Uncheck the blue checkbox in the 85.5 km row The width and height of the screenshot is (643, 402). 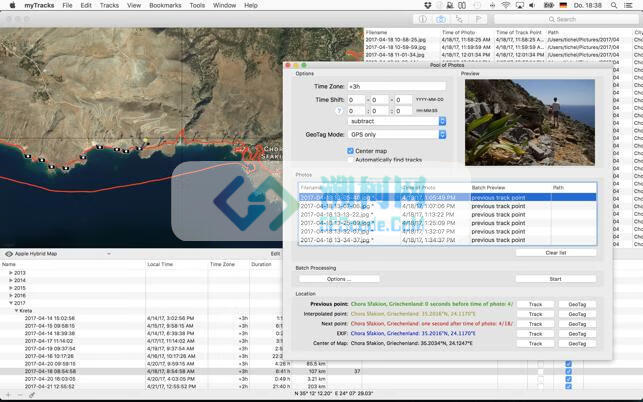click(568, 364)
